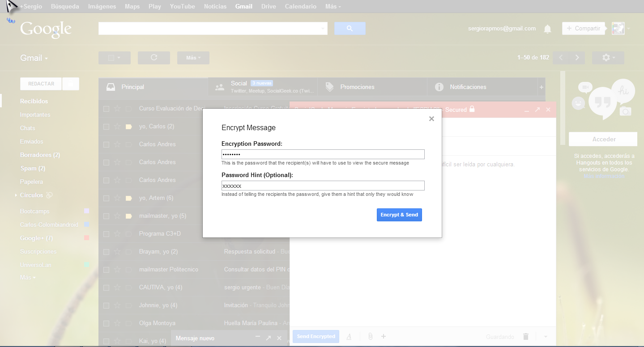The height and width of the screenshot is (347, 644).
Task: Open the text formatting options icon
Action: coord(349,337)
